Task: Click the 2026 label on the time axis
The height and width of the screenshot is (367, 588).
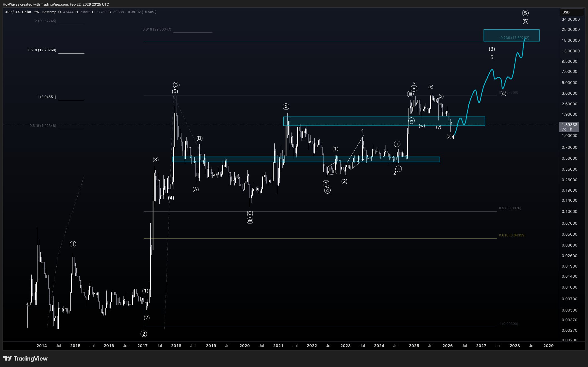Action: point(447,346)
